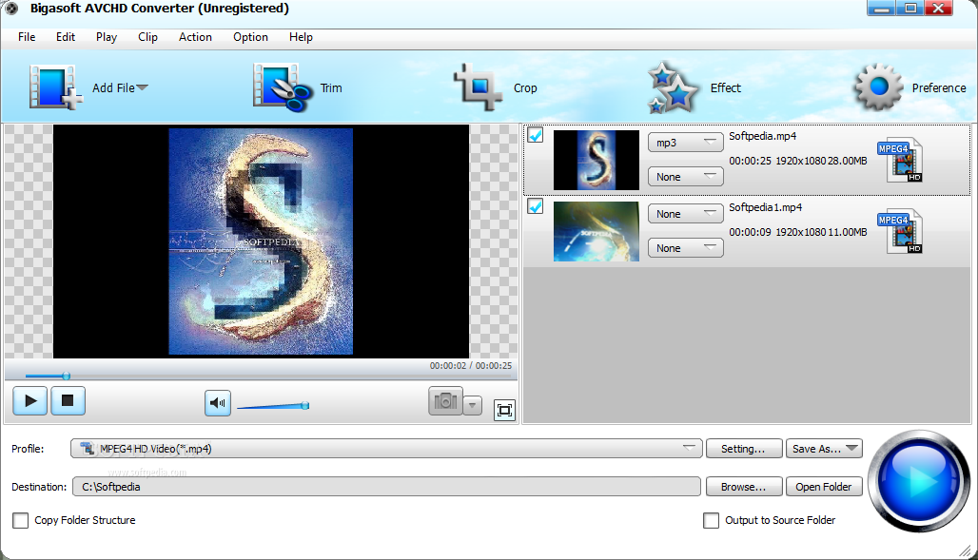Open the Clip menu
The width and height of the screenshot is (978, 560).
(147, 37)
